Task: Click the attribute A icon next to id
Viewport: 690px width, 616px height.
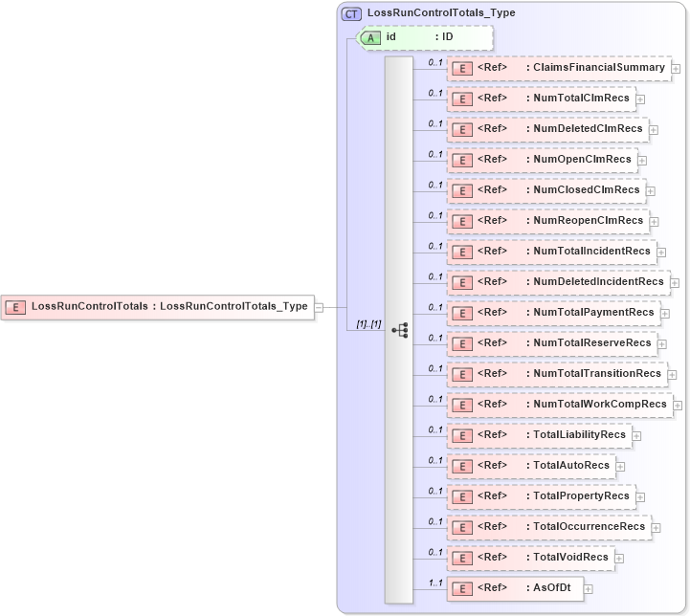Action: pyautogui.click(x=371, y=37)
